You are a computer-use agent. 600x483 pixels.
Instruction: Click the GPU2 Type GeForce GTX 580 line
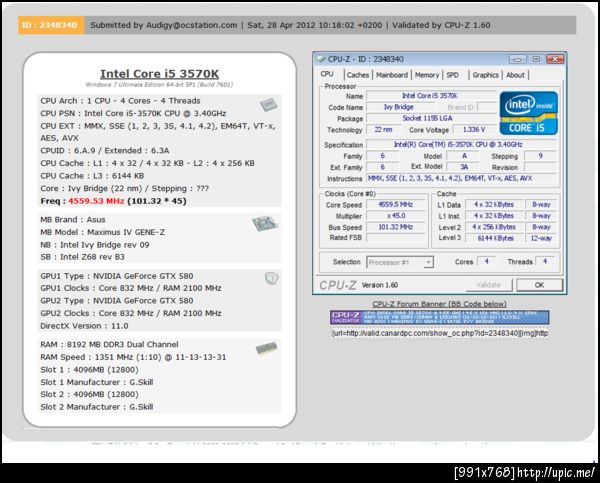117,301
